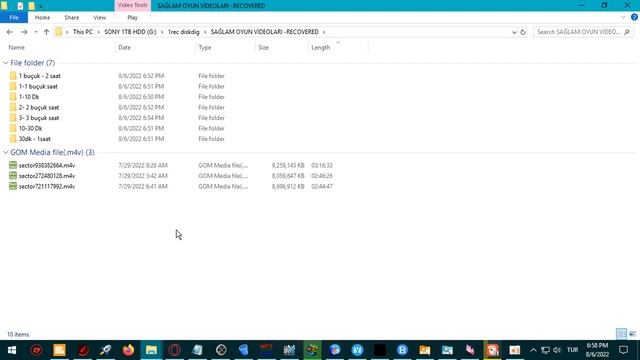The height and width of the screenshot is (360, 640).
Task: Collapse the 'File folder (7)' group
Action: click(x=5, y=63)
